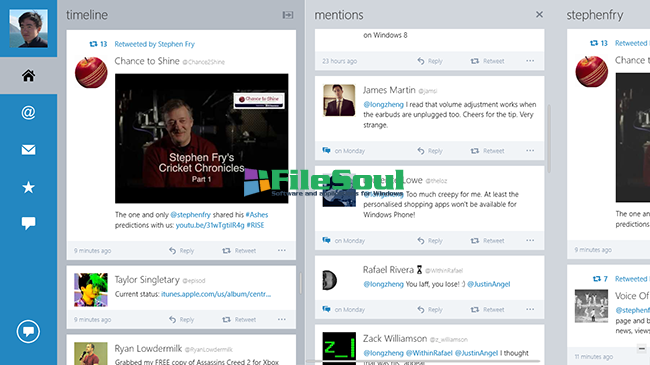Open the @stephenfry mention link in timeline tweet
Image resolution: width=650 pixels, height=365 pixels.
(x=191, y=215)
